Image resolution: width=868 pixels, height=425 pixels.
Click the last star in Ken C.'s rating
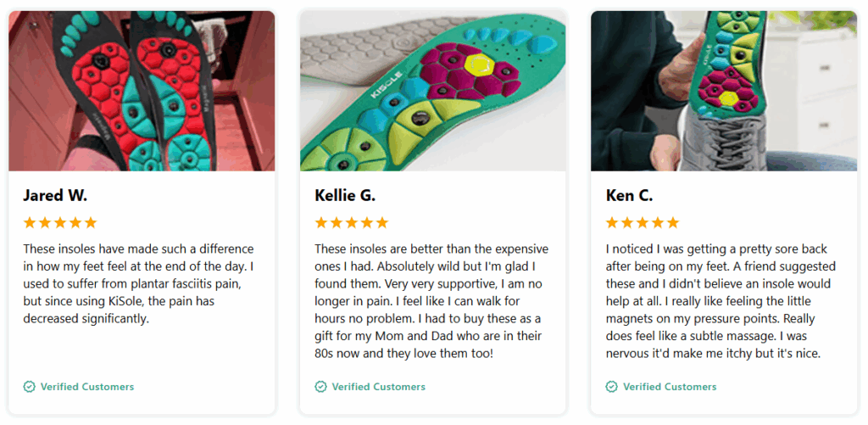coord(673,223)
